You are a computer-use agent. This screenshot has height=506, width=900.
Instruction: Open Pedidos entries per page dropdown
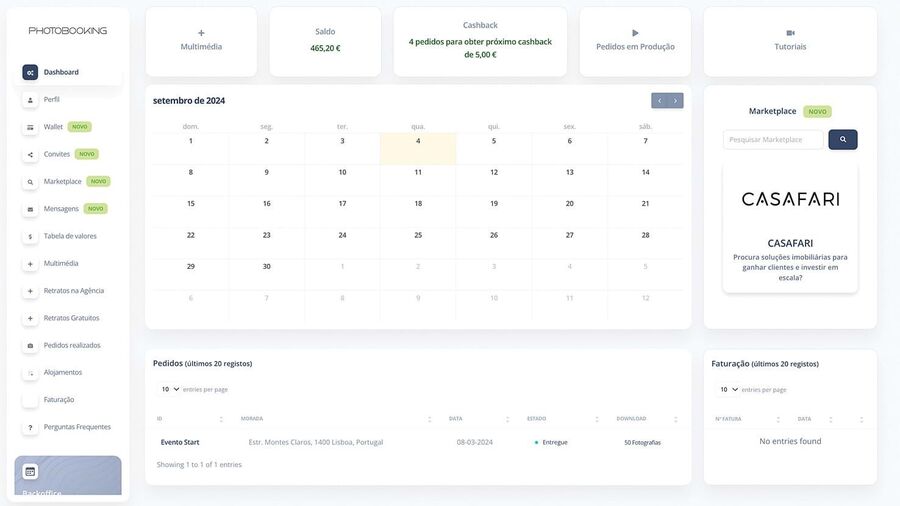[x=169, y=389]
